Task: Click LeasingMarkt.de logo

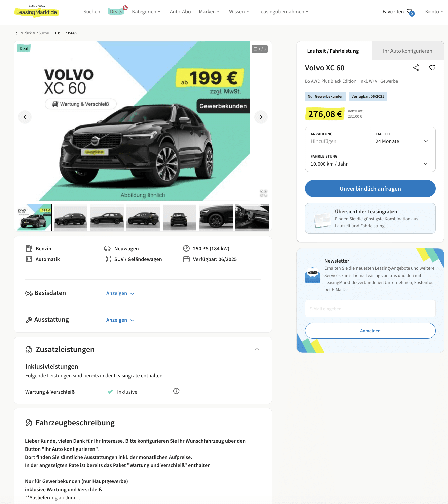Action: (37, 11)
